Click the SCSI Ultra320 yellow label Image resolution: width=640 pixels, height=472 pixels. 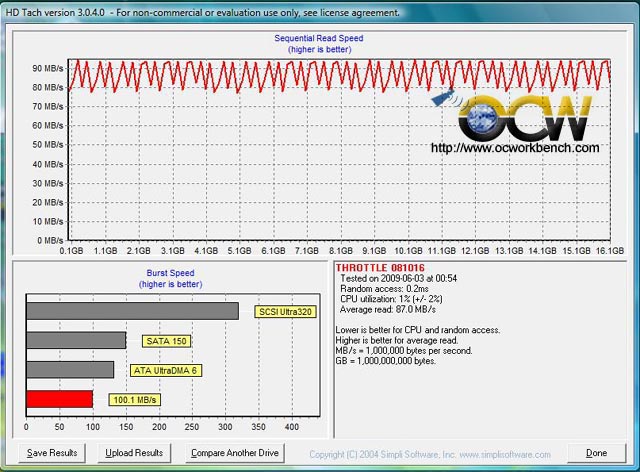coord(285,312)
